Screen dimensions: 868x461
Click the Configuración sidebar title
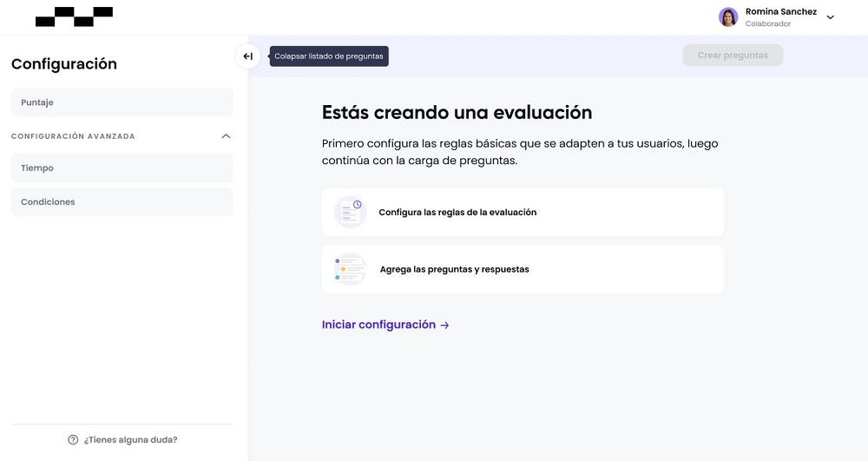(x=64, y=63)
